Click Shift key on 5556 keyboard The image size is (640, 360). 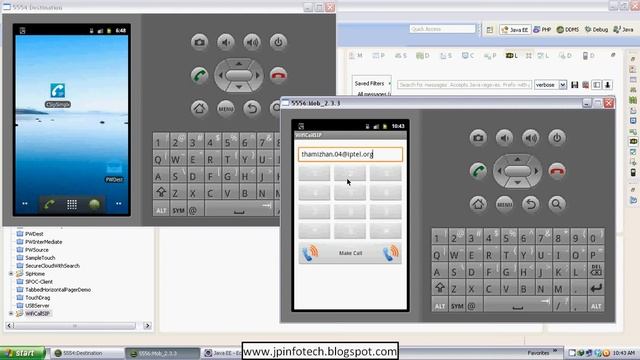point(440,288)
